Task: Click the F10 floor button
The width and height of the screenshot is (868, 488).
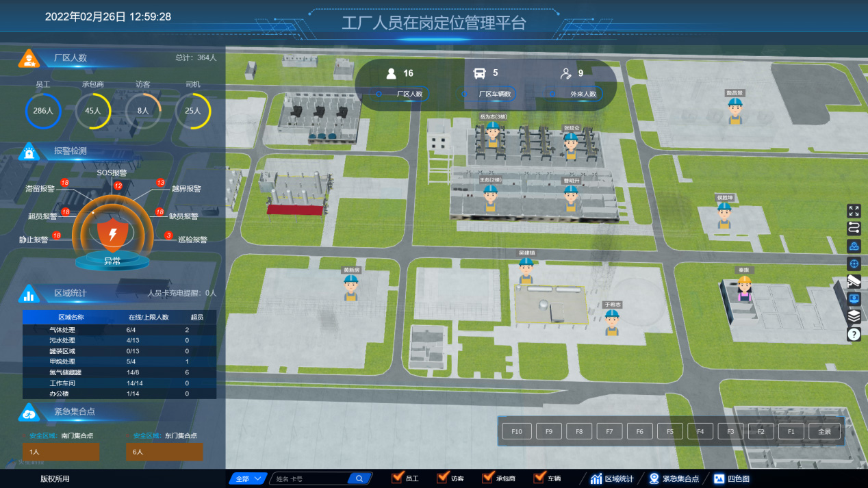Action: 517,431
